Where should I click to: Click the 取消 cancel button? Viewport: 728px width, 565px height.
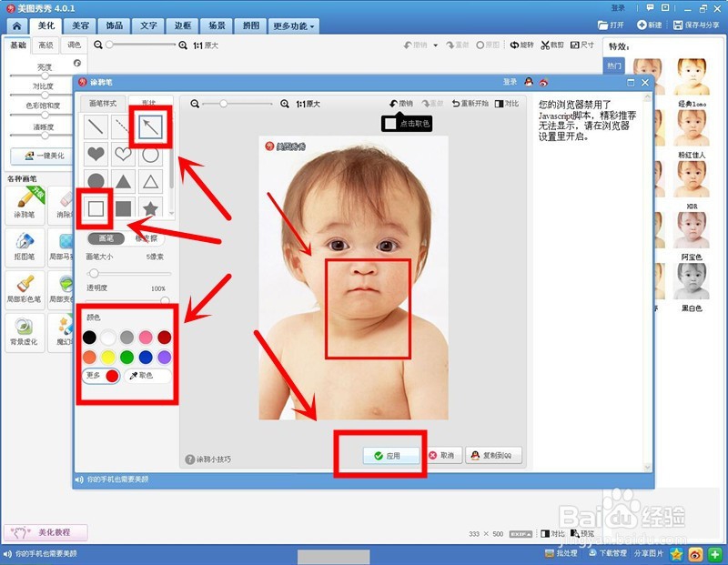[442, 456]
